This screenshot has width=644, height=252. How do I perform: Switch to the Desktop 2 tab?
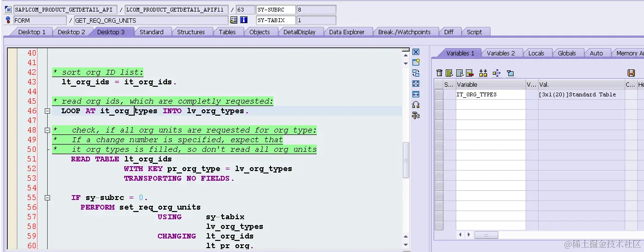71,32
